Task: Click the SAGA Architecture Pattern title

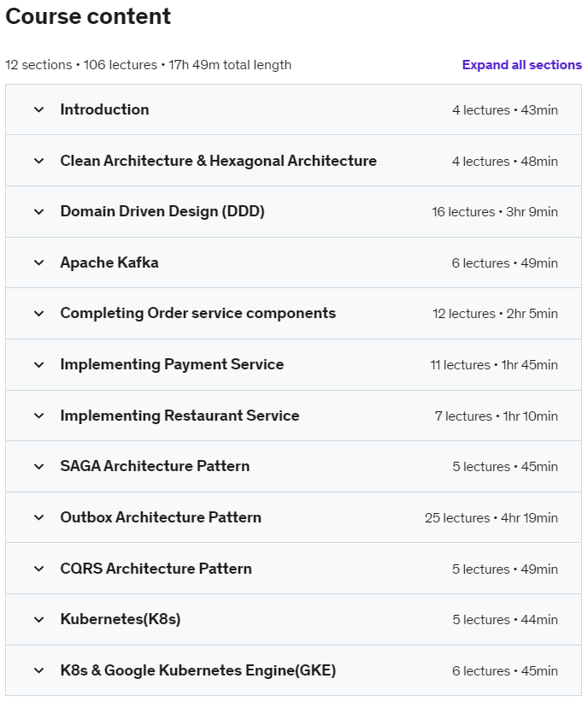Action: click(x=155, y=467)
